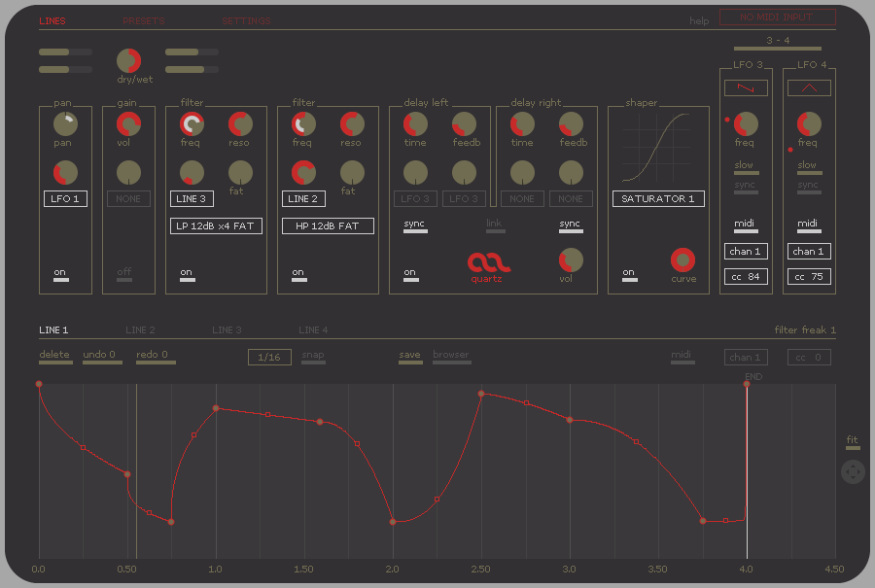Click the END marker on the timeline

pyautogui.click(x=752, y=377)
